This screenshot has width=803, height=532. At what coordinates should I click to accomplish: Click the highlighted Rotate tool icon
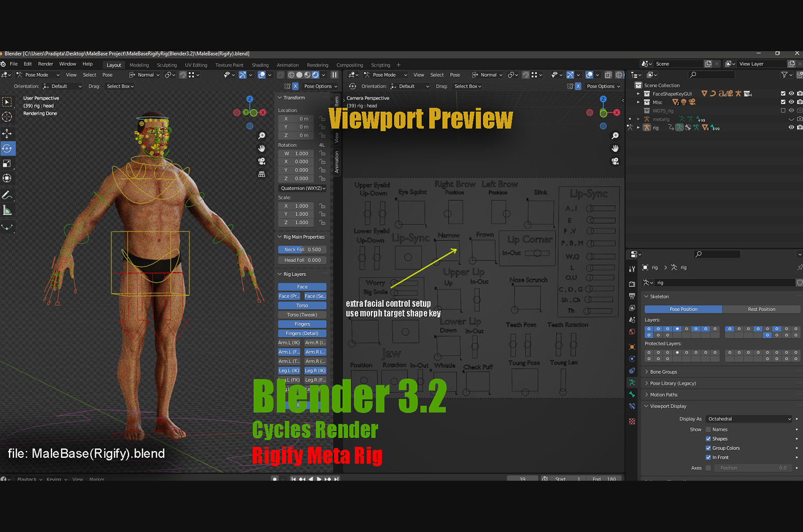7,149
